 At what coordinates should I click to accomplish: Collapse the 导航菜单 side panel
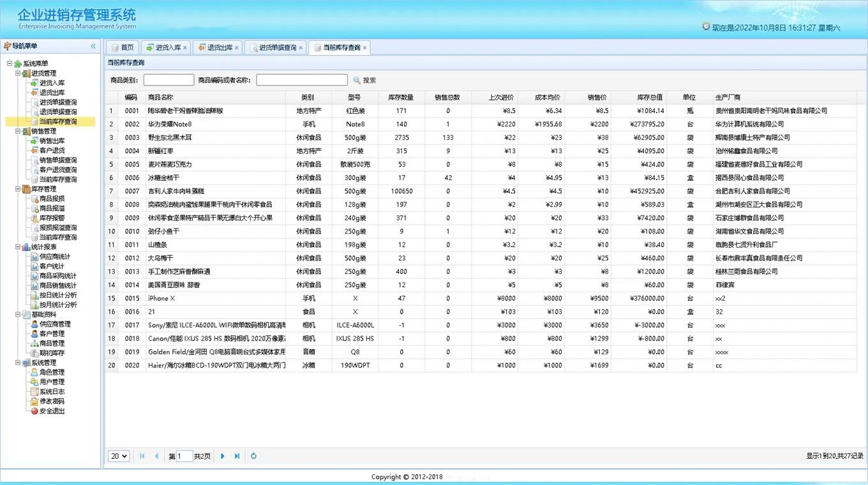[93, 46]
